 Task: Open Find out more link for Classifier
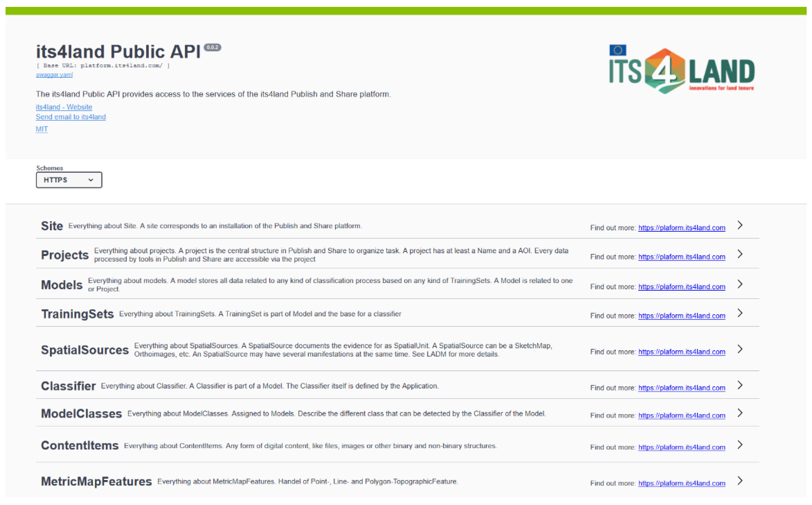(681, 388)
